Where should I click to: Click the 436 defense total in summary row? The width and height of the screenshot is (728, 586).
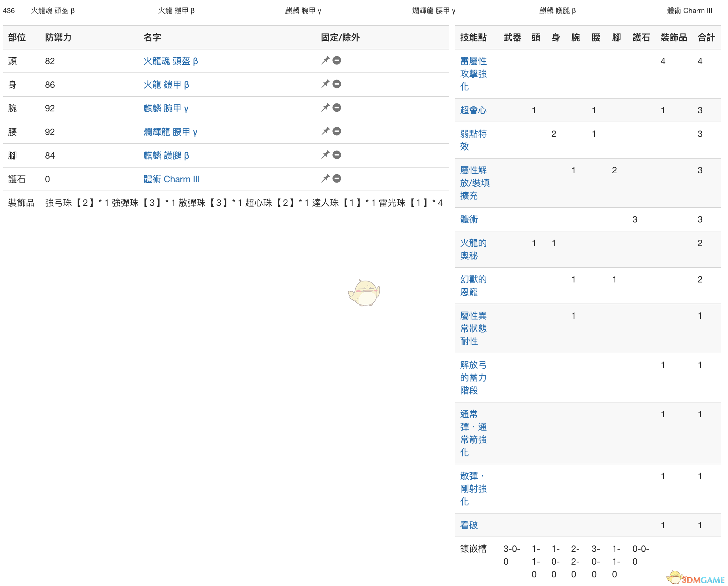coord(9,11)
